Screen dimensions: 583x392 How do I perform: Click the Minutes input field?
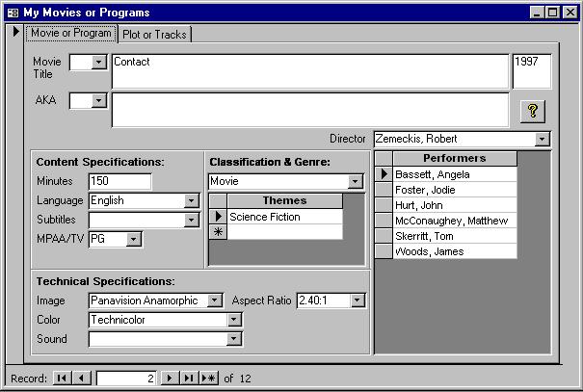(x=119, y=181)
